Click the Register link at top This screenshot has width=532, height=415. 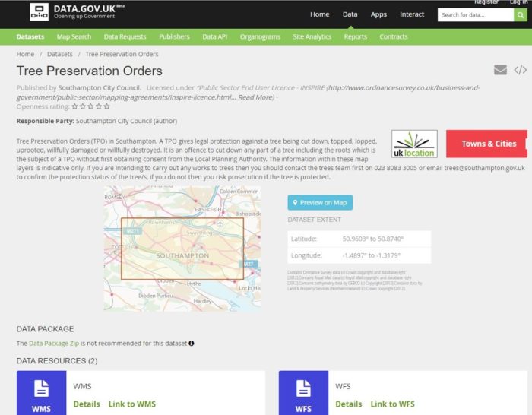point(486,2)
